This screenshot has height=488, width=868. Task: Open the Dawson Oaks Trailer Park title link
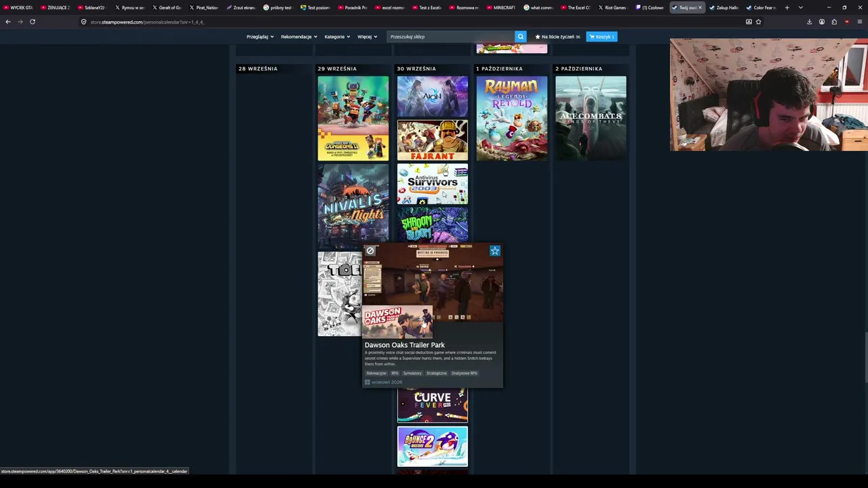click(405, 345)
